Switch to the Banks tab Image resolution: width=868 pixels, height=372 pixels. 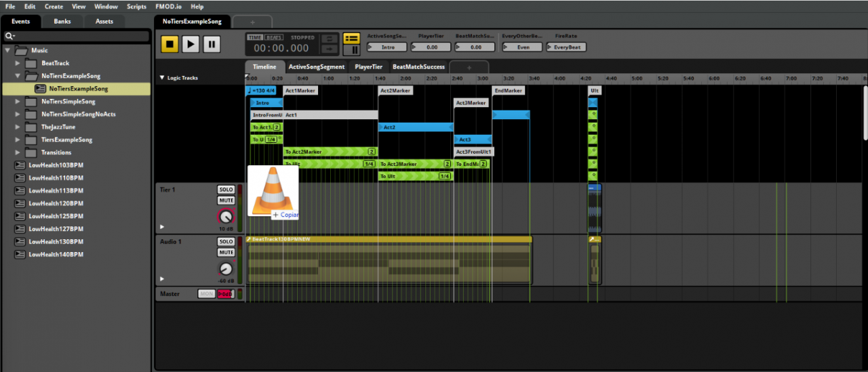tap(62, 21)
